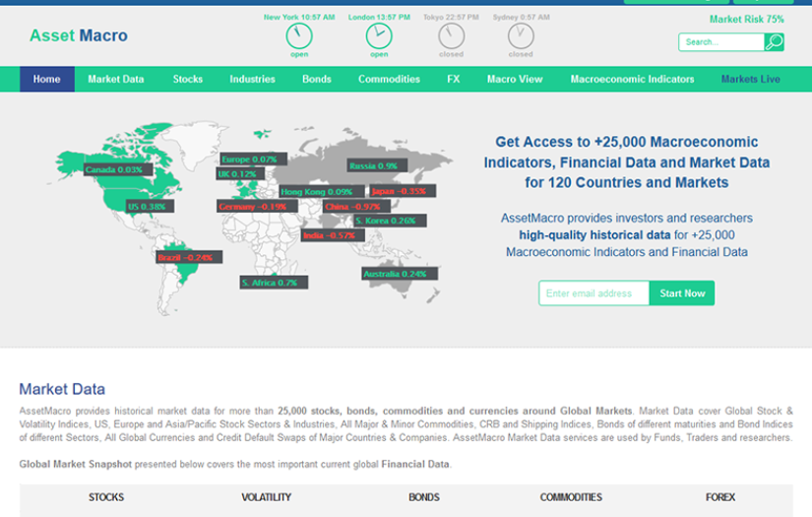Focus the Search input field
Image resolution: width=812 pixels, height=517 pixels.
coord(721,42)
